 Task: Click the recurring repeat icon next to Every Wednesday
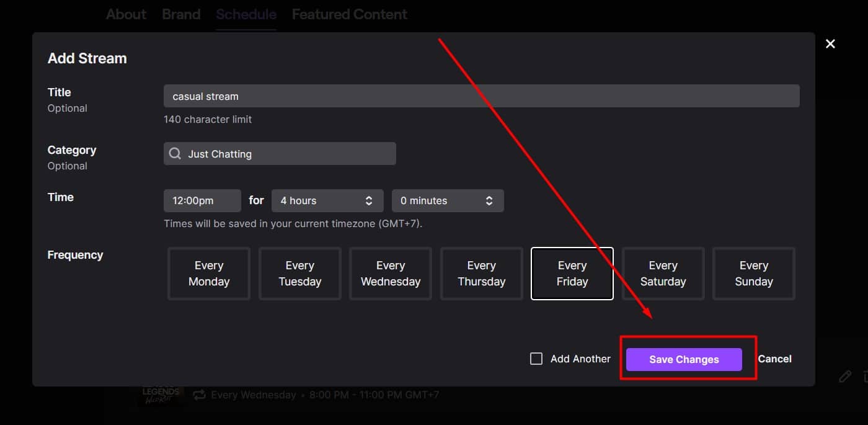198,395
